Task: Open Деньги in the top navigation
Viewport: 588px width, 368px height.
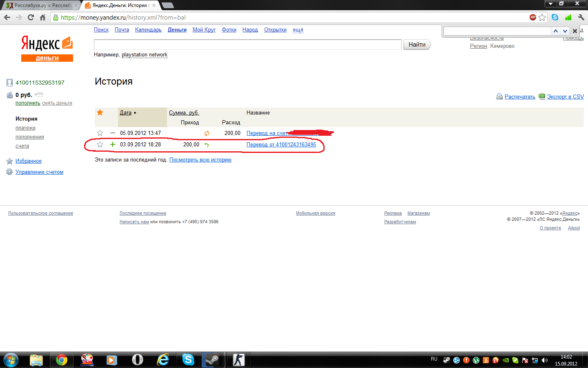Action: [177, 30]
